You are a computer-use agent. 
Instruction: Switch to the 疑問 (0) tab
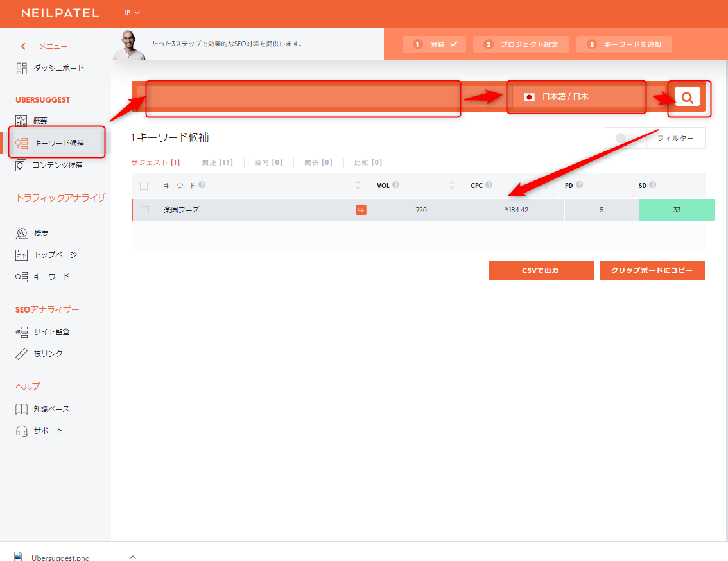268,162
